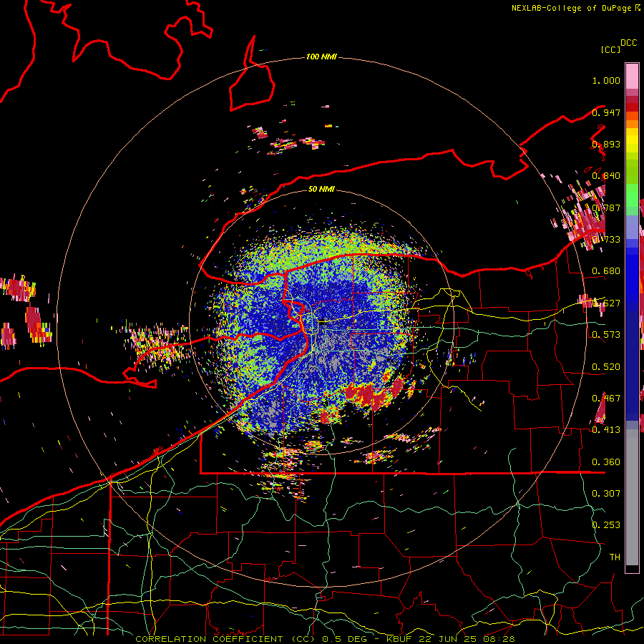Select the 0.840 scale value

click(606, 176)
